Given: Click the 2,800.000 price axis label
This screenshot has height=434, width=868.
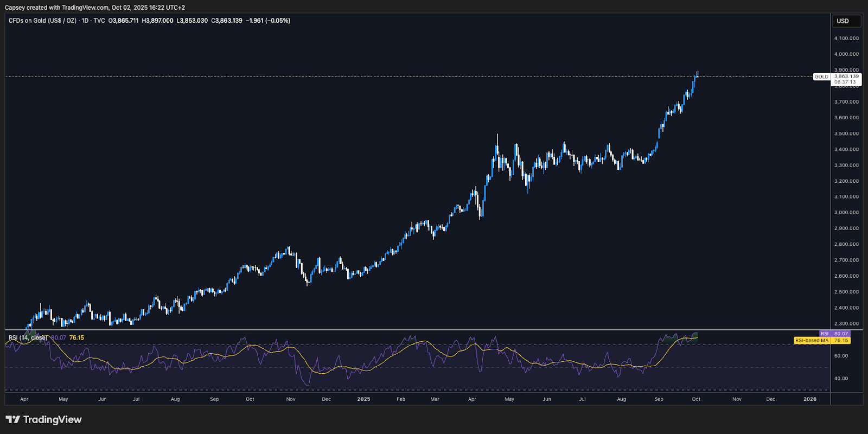Looking at the screenshot, I should tap(846, 244).
